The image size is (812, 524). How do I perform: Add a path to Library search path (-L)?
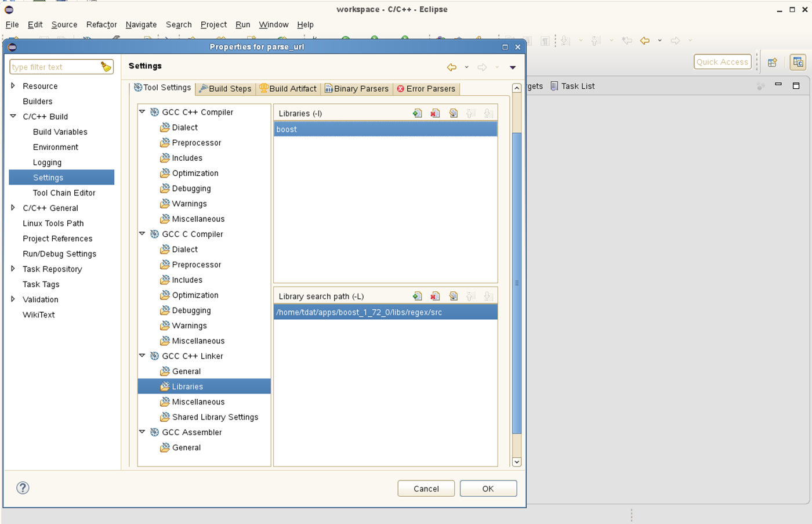click(x=417, y=296)
